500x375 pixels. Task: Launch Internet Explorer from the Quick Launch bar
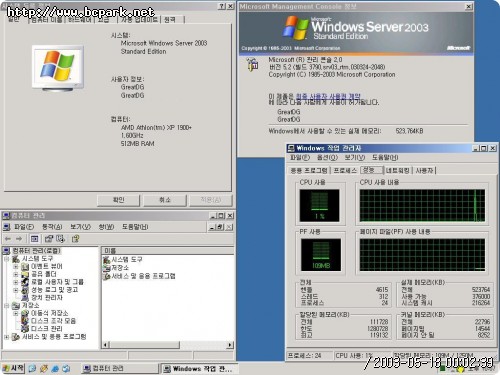(x=55, y=368)
